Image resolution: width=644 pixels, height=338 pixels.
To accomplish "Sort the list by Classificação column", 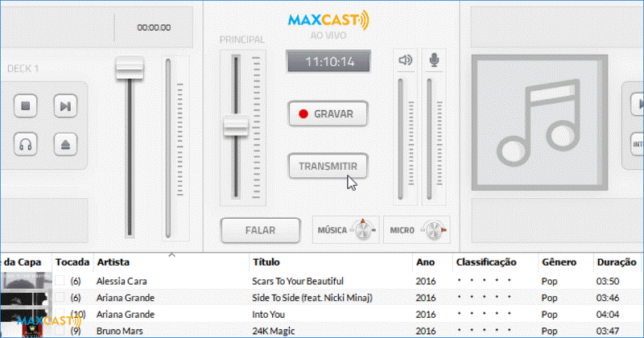I will point(486,262).
